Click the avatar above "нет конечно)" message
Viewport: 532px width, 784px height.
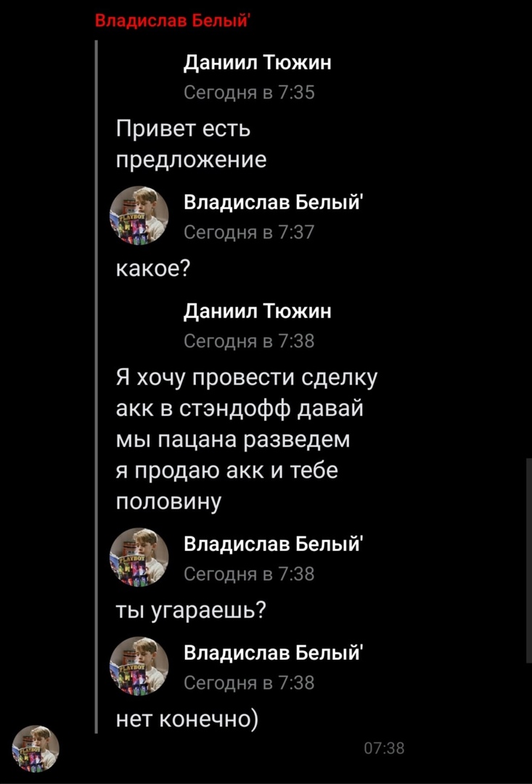point(139,666)
